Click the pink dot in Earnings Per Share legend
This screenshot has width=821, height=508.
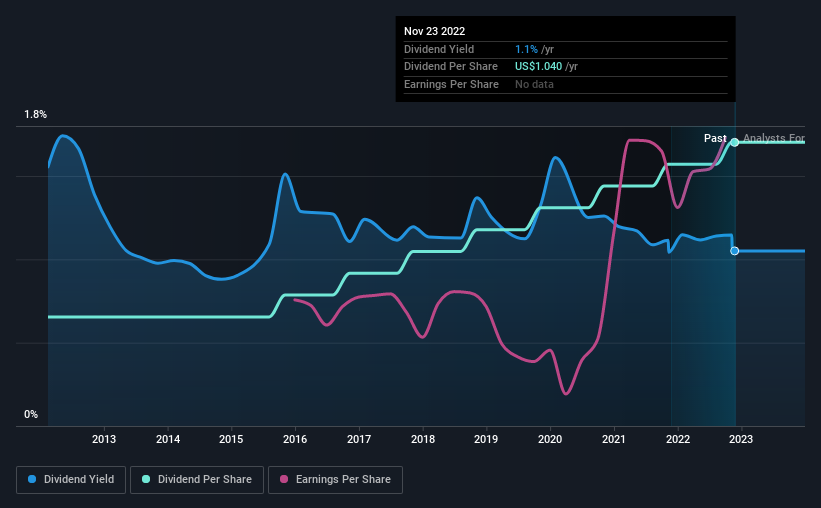point(285,480)
